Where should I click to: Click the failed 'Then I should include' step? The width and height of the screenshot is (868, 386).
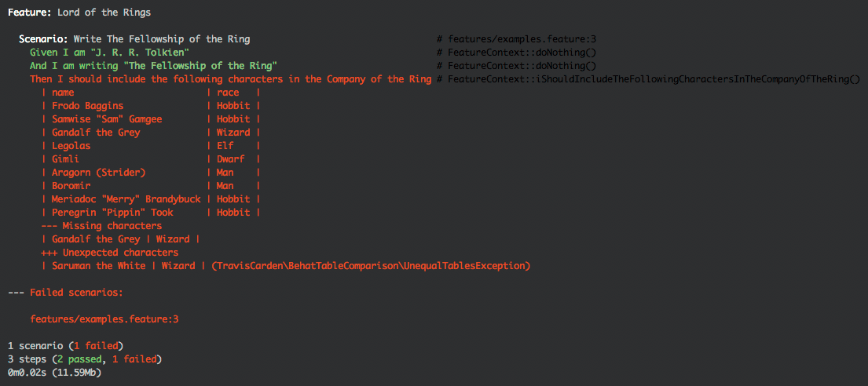(x=230, y=79)
